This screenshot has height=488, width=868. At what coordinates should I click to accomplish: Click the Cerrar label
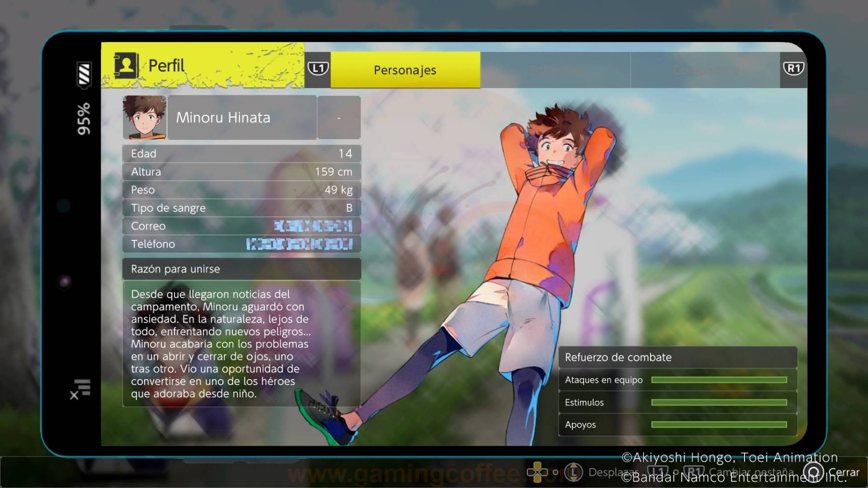click(x=843, y=473)
